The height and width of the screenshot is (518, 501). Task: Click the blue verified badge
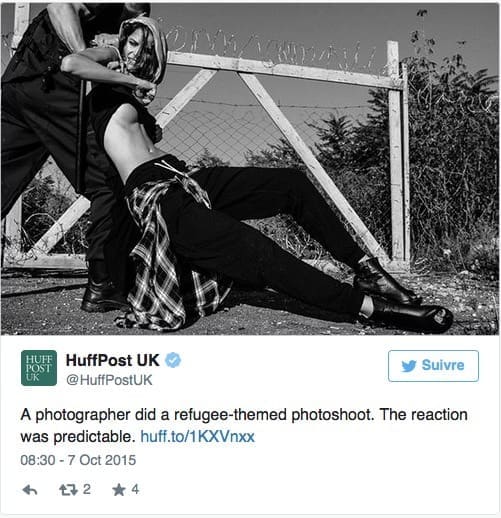(173, 360)
